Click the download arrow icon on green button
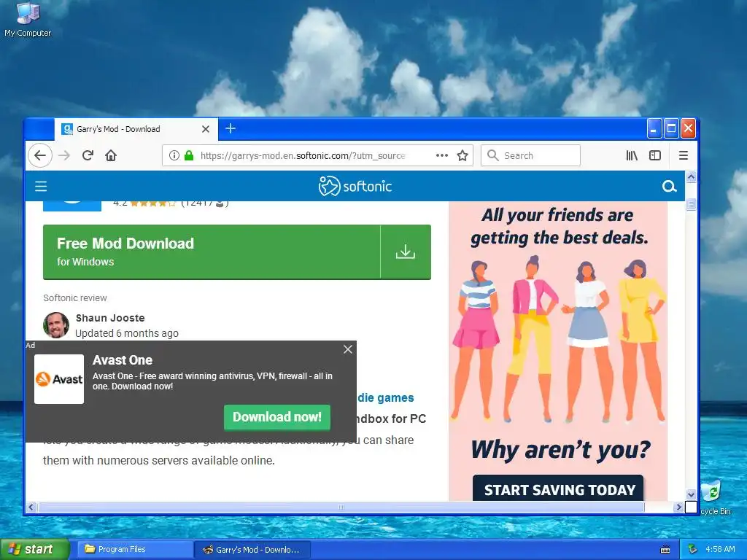Screen dimensions: 747x560 coord(406,252)
